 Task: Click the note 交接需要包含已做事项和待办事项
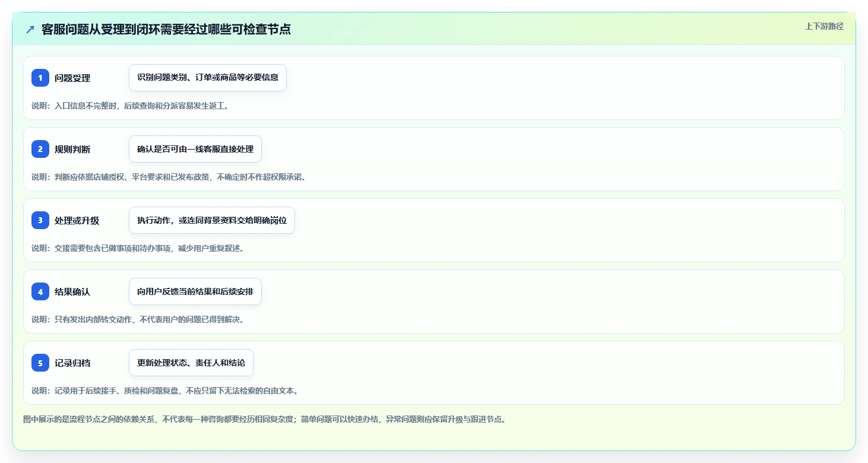point(138,248)
